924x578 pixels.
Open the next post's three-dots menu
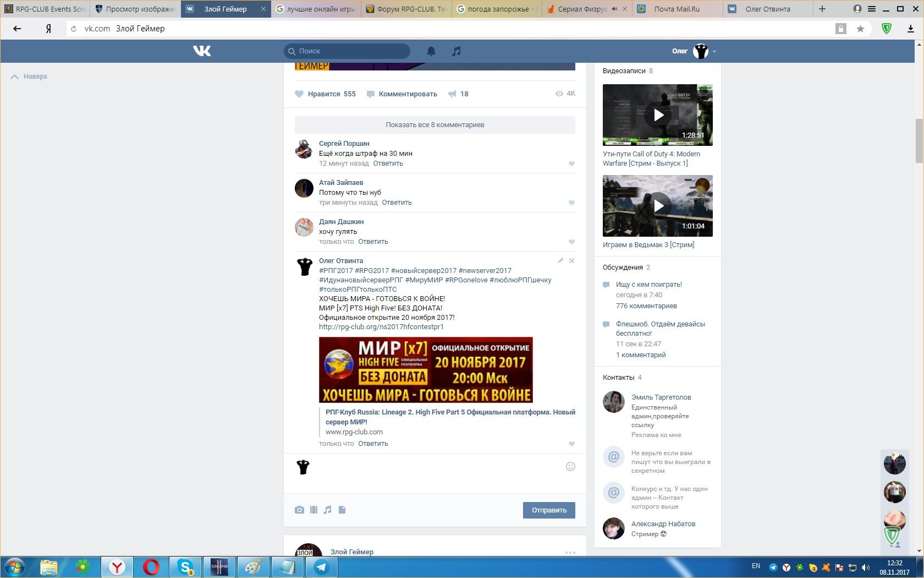[570, 552]
